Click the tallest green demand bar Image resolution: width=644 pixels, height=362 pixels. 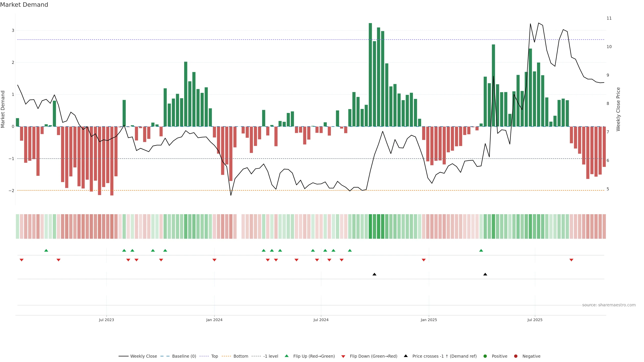(370, 75)
